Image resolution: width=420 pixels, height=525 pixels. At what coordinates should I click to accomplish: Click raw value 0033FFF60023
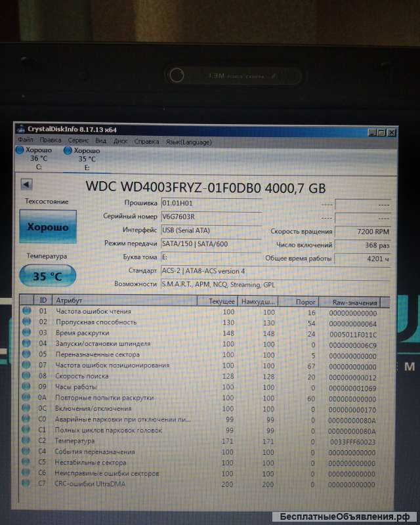pos(352,442)
